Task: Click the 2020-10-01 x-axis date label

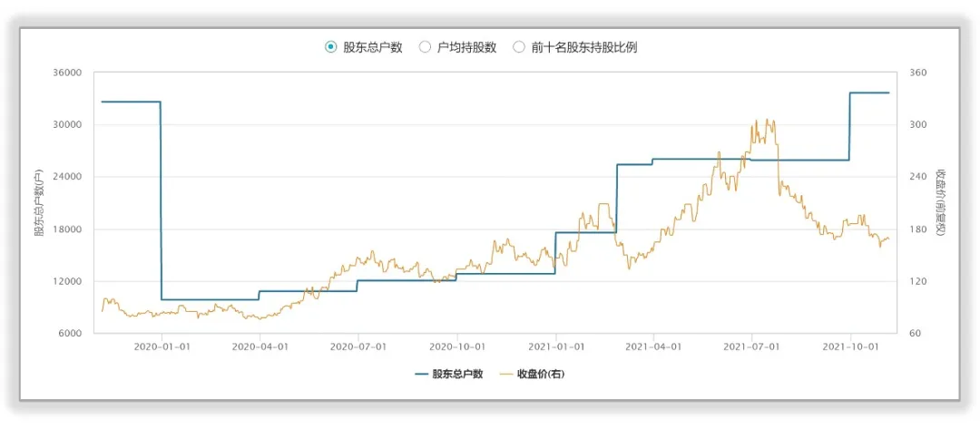Action: (456, 346)
